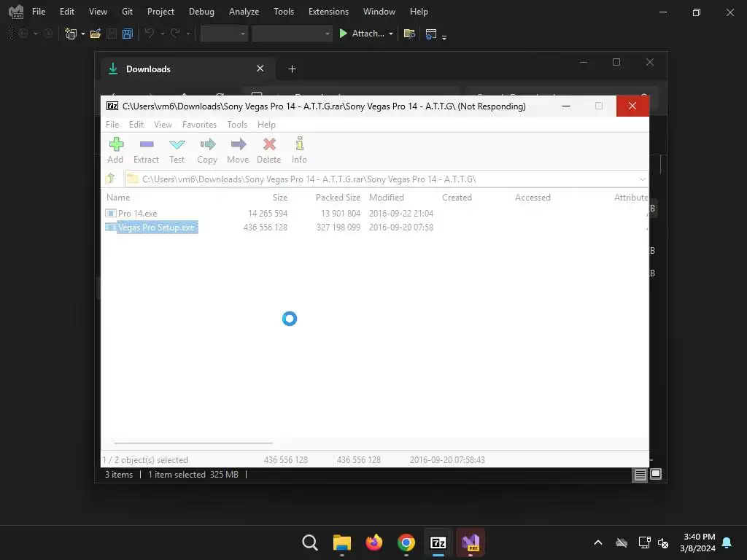
Task: Click Find in Files toolbar icon
Action: tap(409, 34)
